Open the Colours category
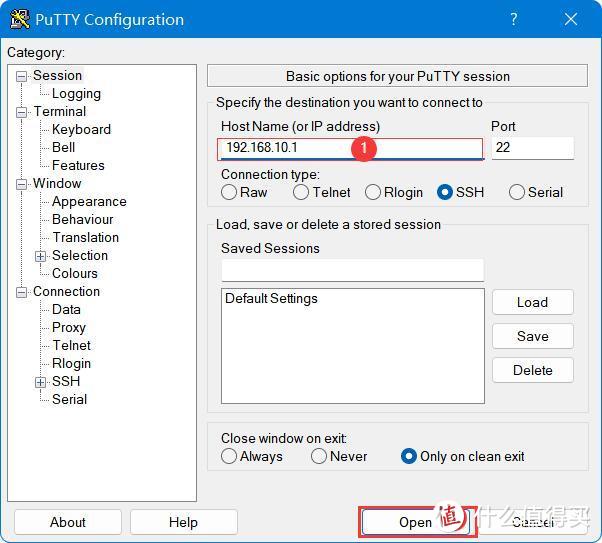Image resolution: width=602 pixels, height=543 pixels. click(x=75, y=273)
